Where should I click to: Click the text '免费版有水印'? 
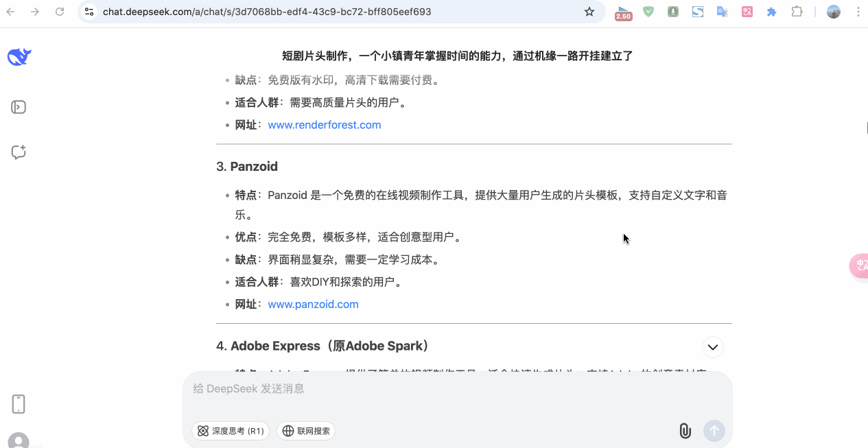click(x=301, y=80)
